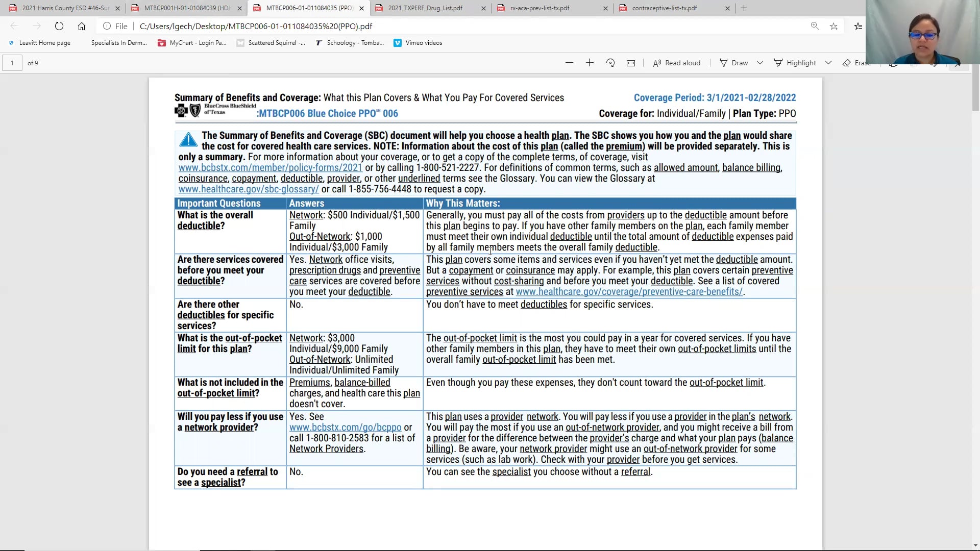Expand the Draw tool options chevron
Screen dimensions: 980x551
[x=760, y=63]
